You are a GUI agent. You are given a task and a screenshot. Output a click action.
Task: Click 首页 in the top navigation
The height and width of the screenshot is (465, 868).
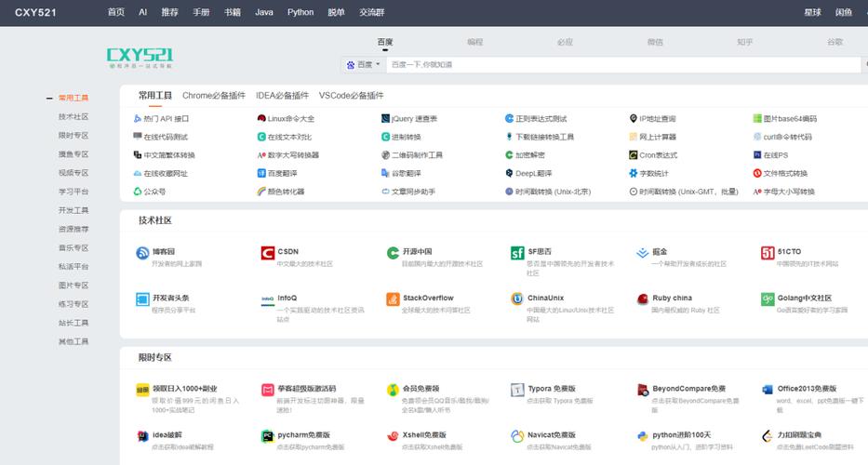116,12
